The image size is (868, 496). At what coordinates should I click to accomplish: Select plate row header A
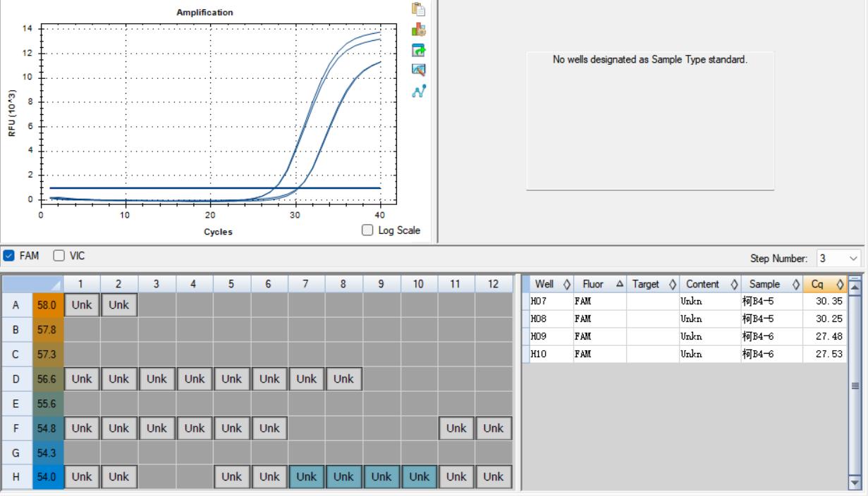pyautogui.click(x=16, y=305)
